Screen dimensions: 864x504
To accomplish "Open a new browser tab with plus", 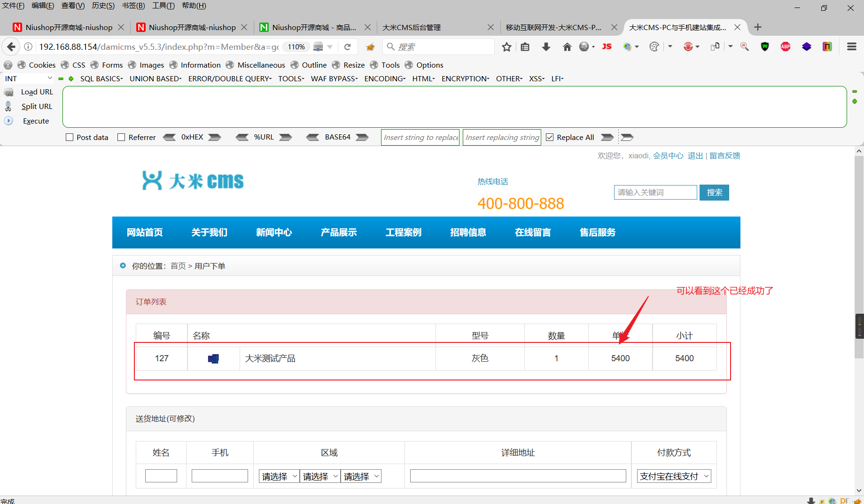I will point(758,27).
